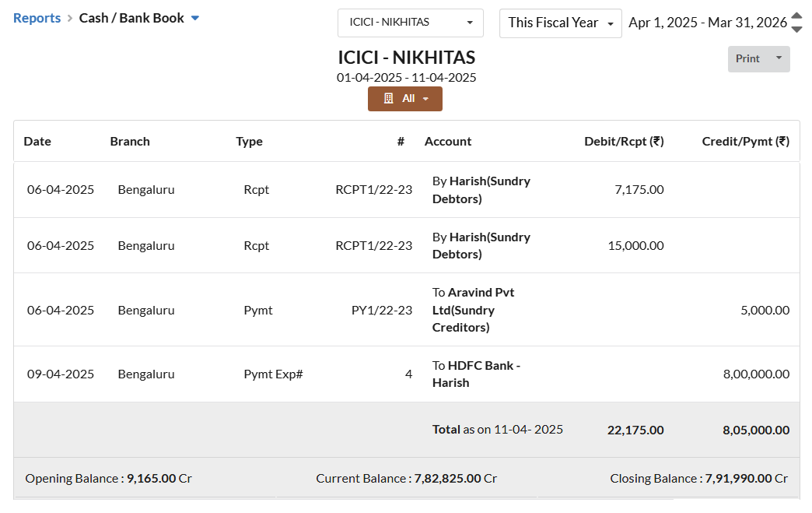812x513 pixels.
Task: Click credit amount 8,00,000.00
Action: pos(756,374)
